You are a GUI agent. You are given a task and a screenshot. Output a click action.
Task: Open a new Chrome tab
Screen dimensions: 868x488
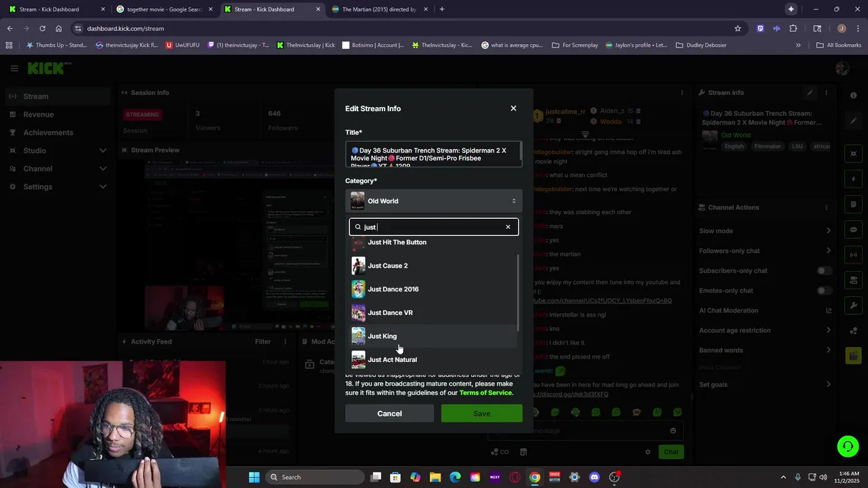coord(442,9)
